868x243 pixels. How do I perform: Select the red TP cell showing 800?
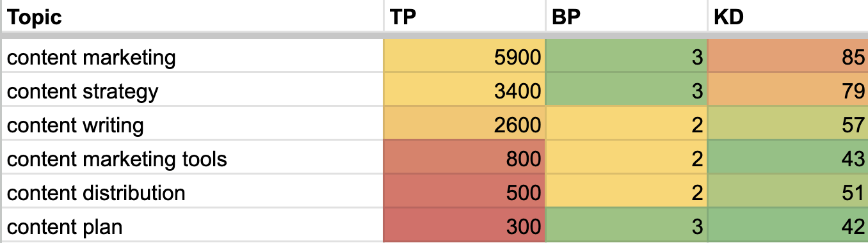coord(464,159)
